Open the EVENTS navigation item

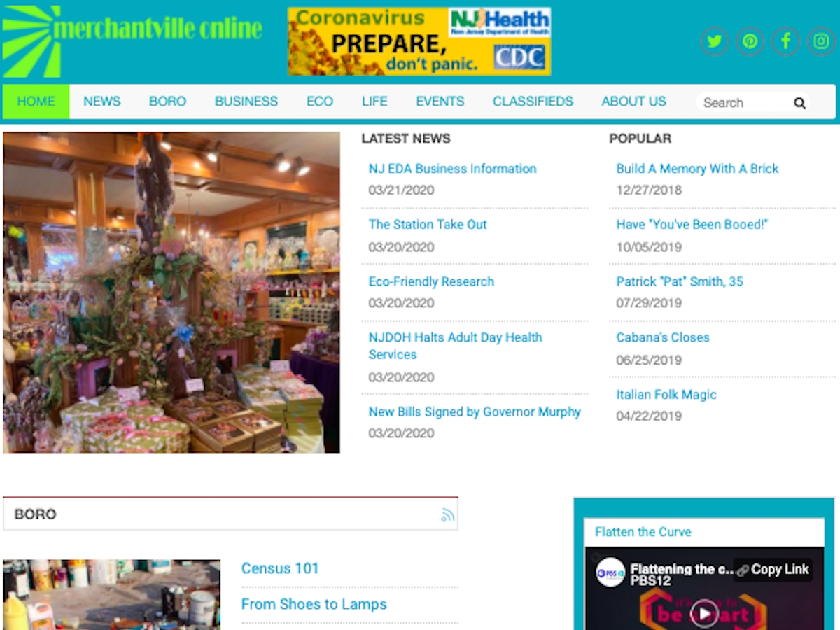tap(440, 101)
